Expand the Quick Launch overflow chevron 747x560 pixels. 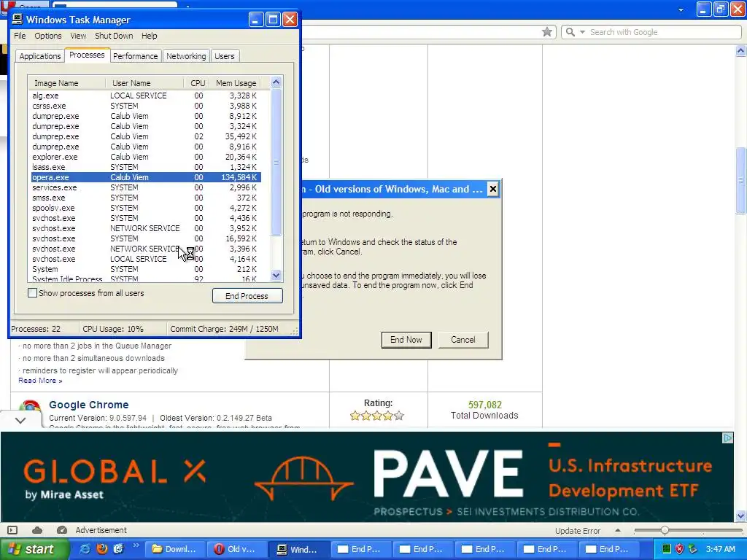[135, 545]
